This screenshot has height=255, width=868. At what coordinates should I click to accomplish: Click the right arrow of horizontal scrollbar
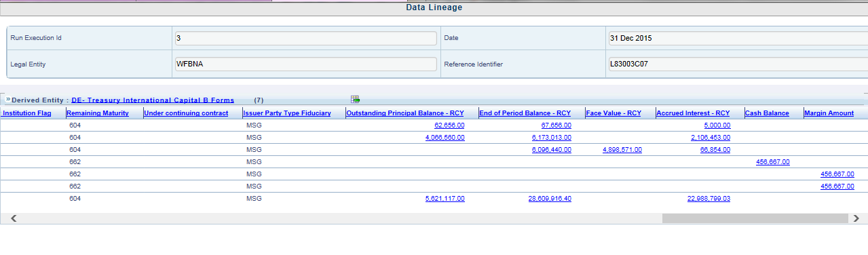coord(857,218)
